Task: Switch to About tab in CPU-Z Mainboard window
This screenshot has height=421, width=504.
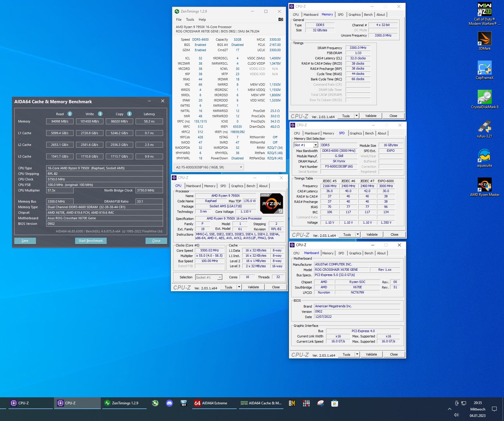Action: click(x=381, y=253)
